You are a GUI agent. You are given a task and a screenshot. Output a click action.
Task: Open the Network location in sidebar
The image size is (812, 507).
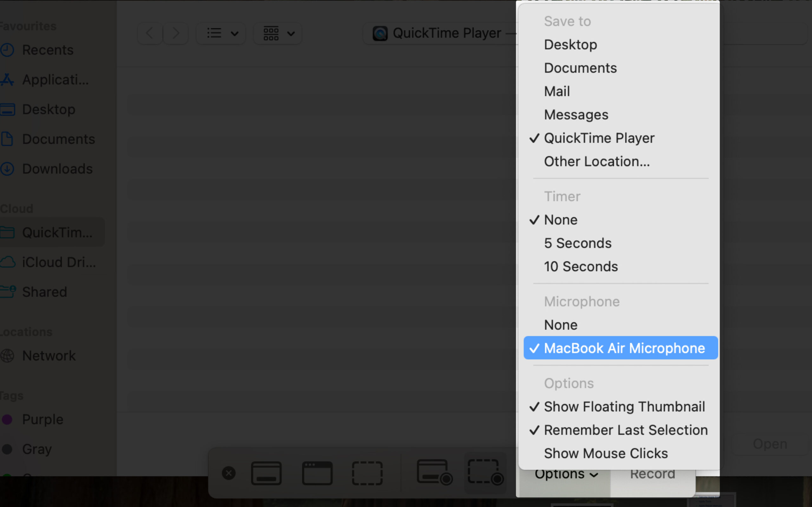49,356
